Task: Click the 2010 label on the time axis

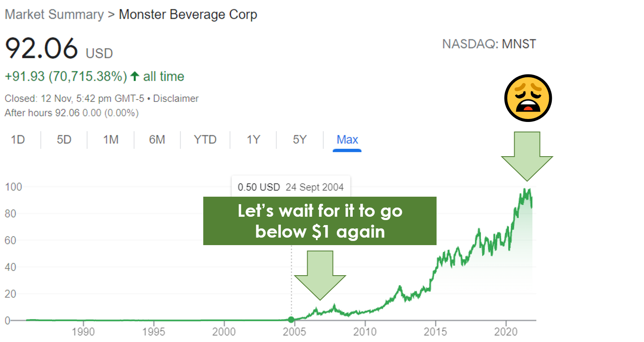Action: pos(365,332)
